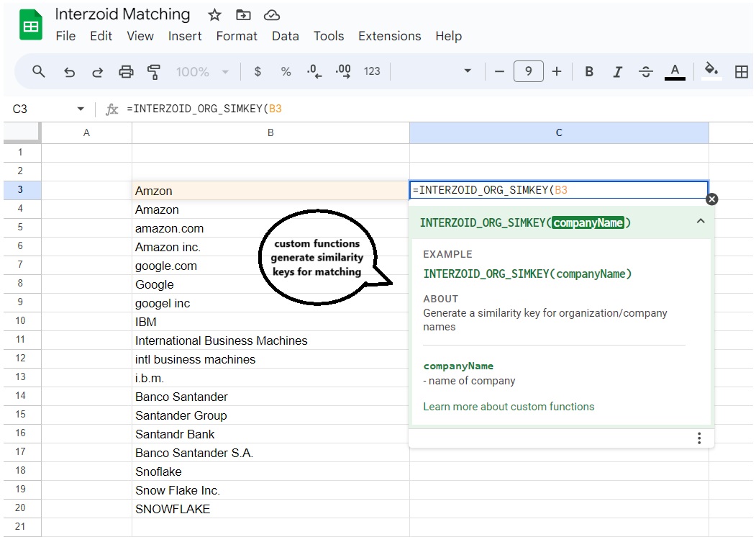Open the Data menu
756x537 pixels.
286,36
